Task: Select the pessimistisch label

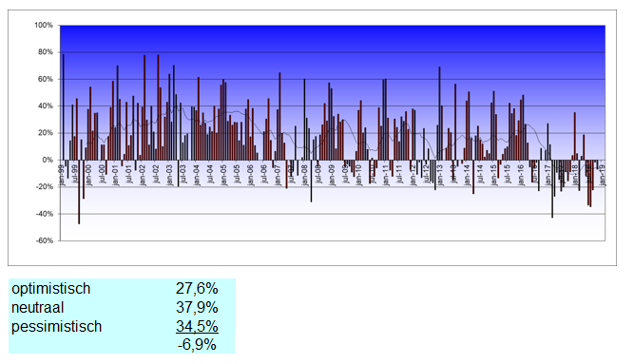Action: pyautogui.click(x=57, y=326)
